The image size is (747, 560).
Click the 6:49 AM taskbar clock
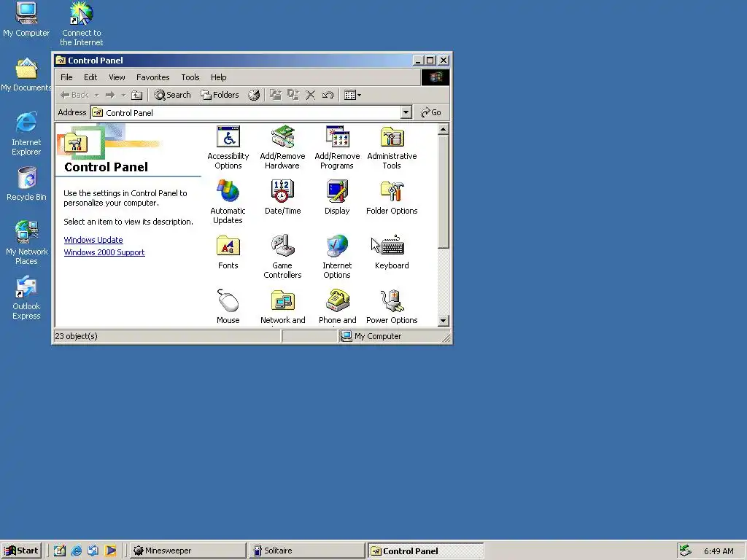coord(719,551)
